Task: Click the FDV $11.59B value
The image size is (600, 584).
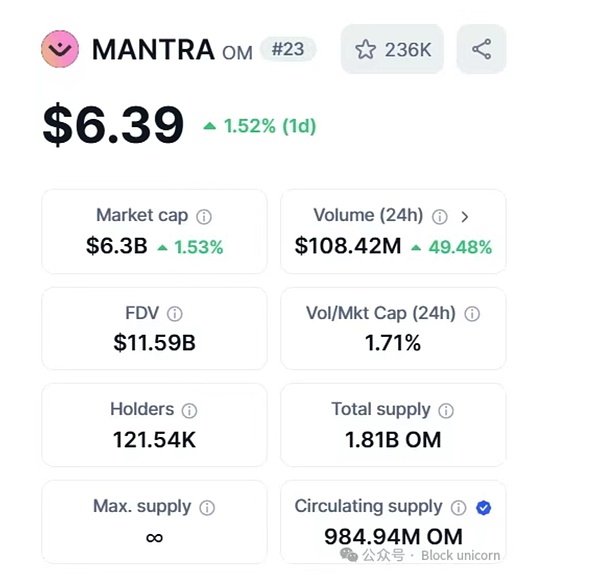Action: tap(154, 343)
